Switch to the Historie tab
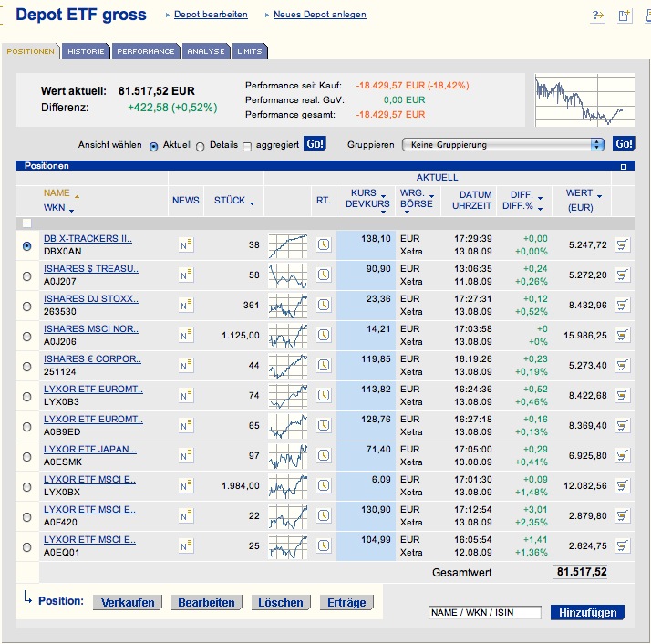 (x=87, y=52)
